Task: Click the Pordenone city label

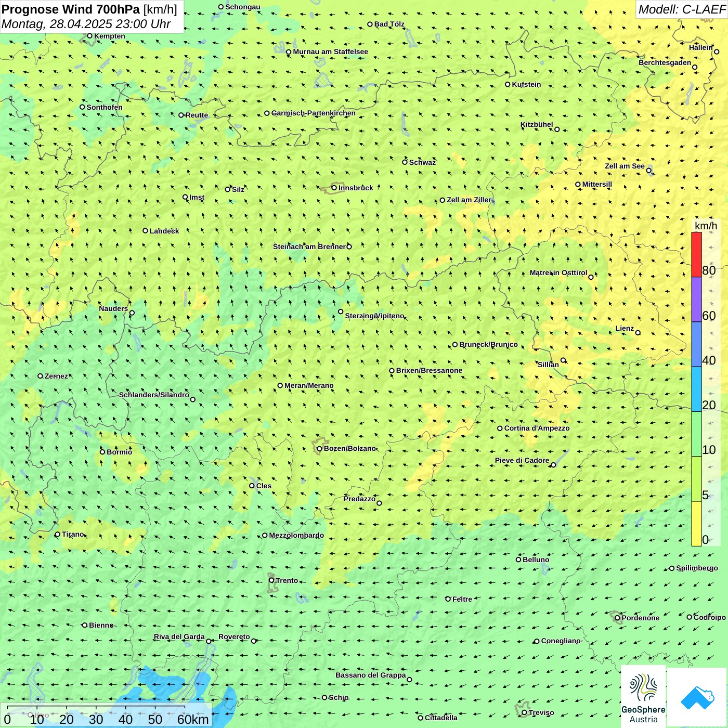Action: point(640,618)
